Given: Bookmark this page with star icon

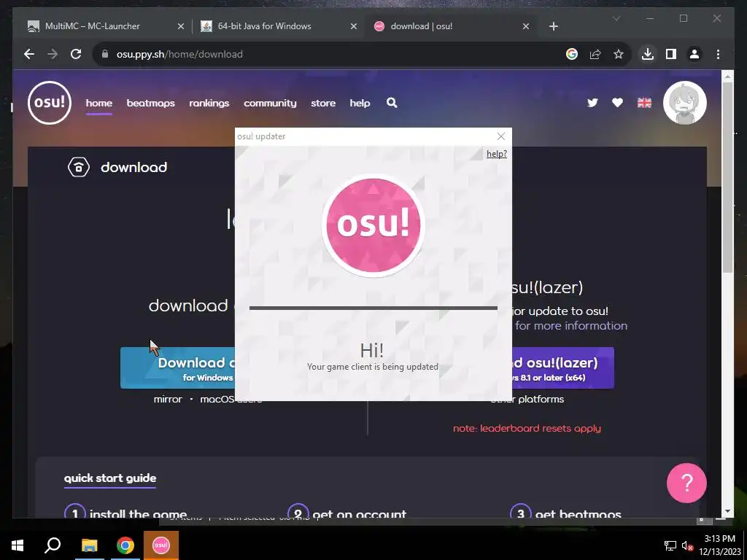Looking at the screenshot, I should tap(619, 54).
